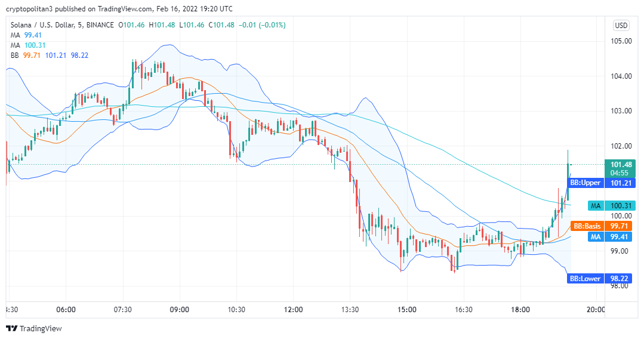The height and width of the screenshot is (339, 644).
Task: Click the 18:00 time axis label
Action: [x=520, y=309]
